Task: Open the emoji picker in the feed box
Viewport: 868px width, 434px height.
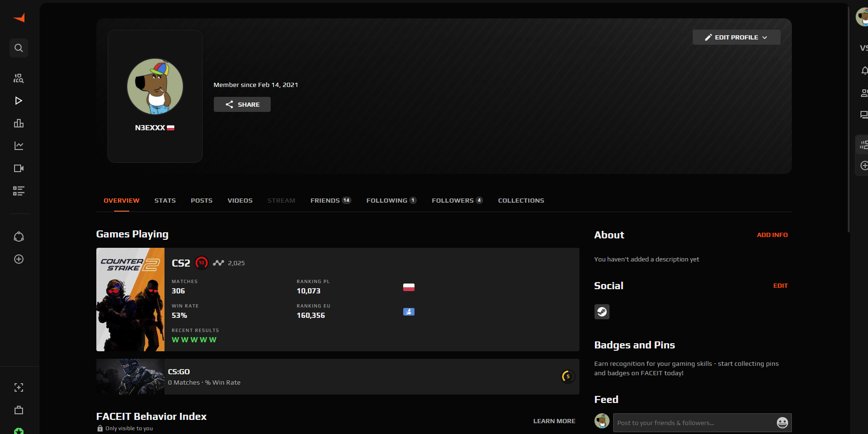Action: point(782,423)
